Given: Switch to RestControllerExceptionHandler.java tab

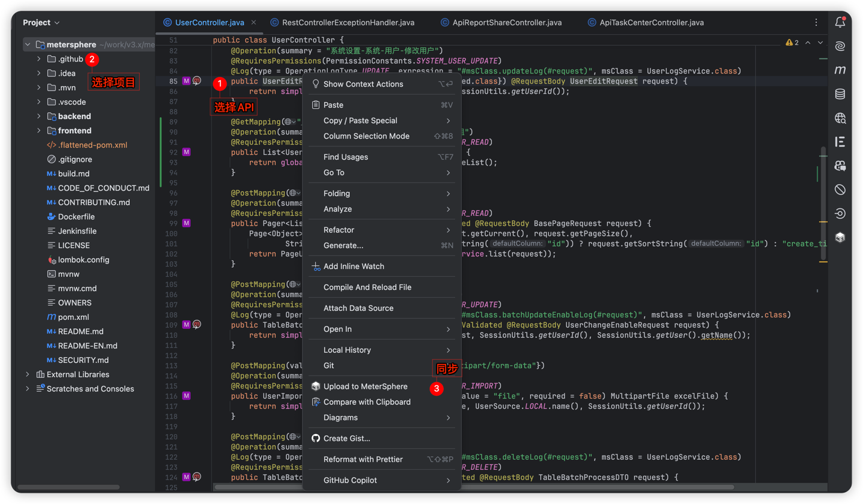Looking at the screenshot, I should [x=342, y=22].
